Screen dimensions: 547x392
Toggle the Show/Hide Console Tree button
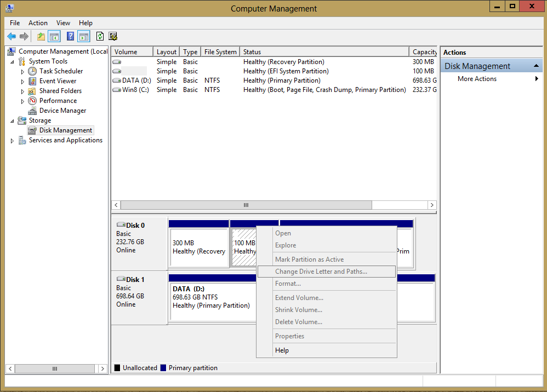54,37
